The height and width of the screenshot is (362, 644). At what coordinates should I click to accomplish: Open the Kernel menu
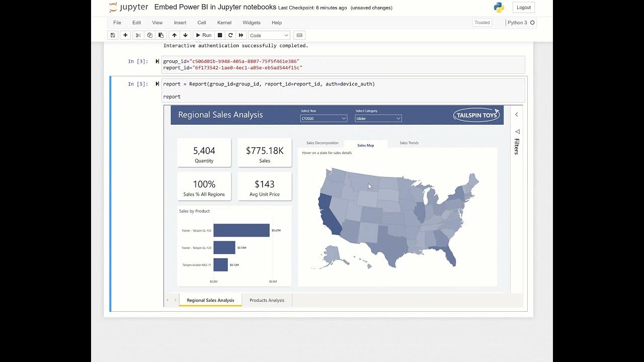point(224,23)
